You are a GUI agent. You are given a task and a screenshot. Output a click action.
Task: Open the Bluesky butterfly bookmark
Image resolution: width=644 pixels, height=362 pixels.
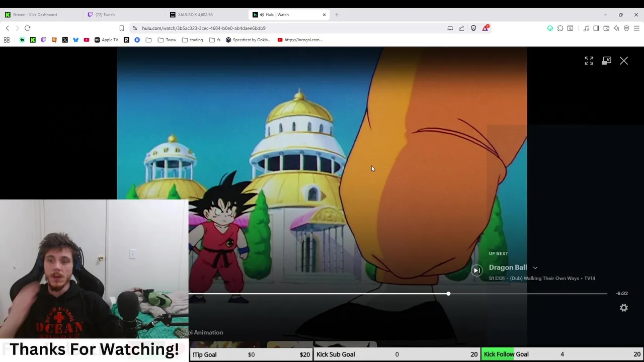[x=75, y=40]
